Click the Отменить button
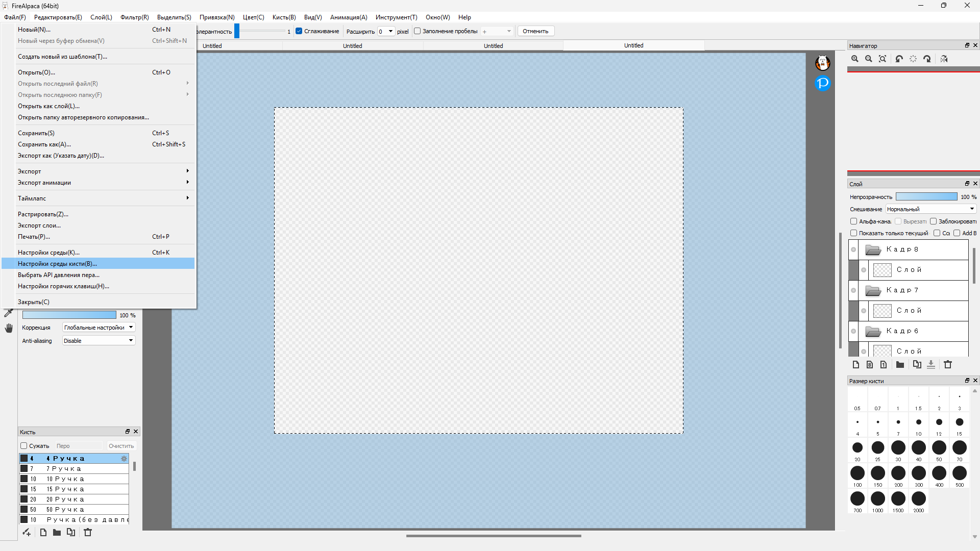 pyautogui.click(x=535, y=32)
